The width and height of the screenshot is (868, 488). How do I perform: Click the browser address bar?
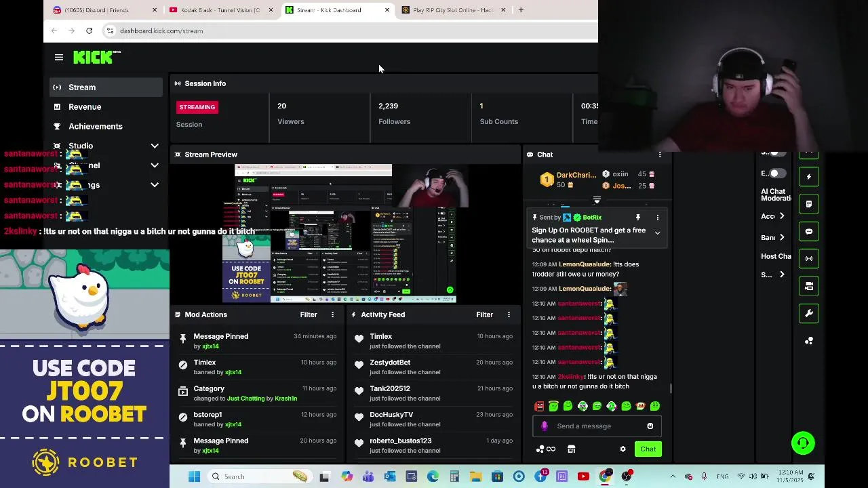click(x=349, y=30)
